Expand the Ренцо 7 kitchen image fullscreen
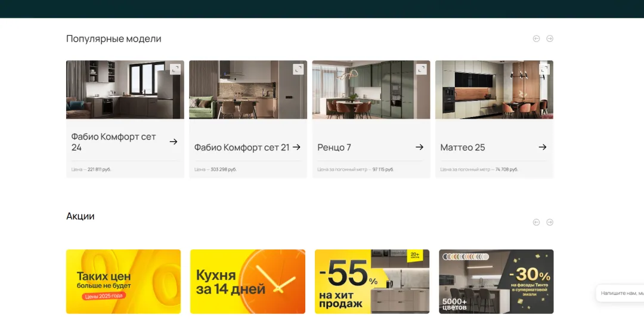This screenshot has height=333, width=644. click(x=422, y=69)
